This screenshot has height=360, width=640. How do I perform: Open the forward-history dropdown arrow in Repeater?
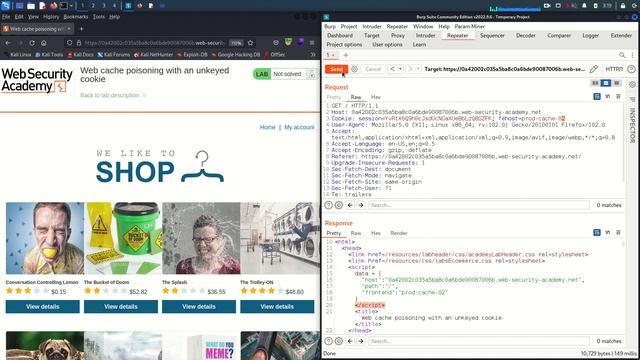[418, 69]
